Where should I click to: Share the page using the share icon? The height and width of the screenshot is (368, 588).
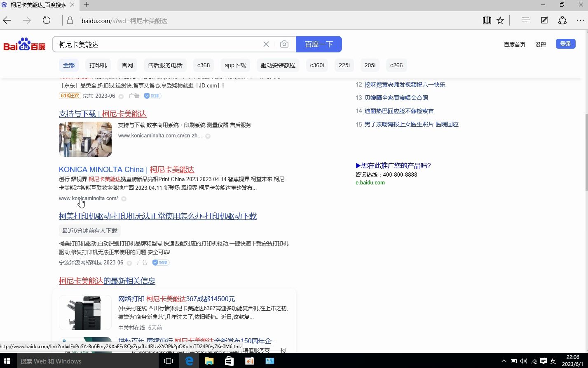pos(562,20)
